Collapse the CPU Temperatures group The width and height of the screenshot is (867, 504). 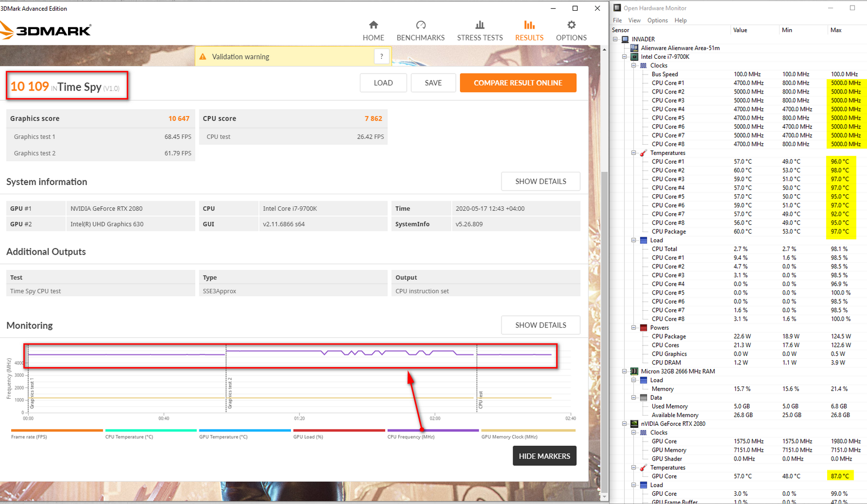pyautogui.click(x=634, y=153)
